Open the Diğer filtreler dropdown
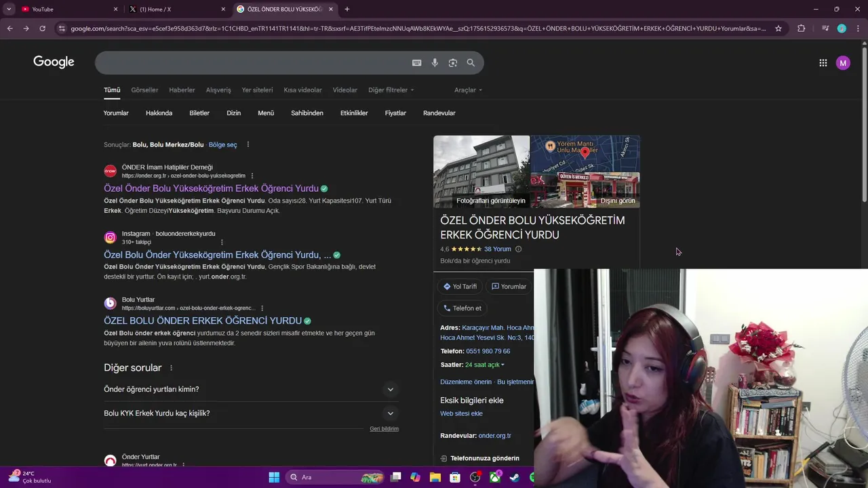The image size is (868, 488). pyautogui.click(x=391, y=90)
